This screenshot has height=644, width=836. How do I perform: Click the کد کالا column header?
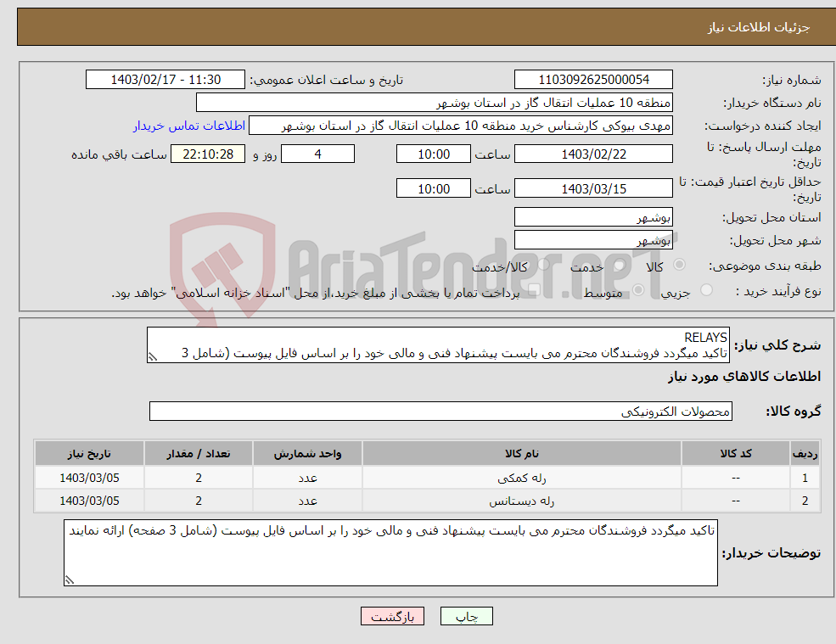[x=736, y=454]
